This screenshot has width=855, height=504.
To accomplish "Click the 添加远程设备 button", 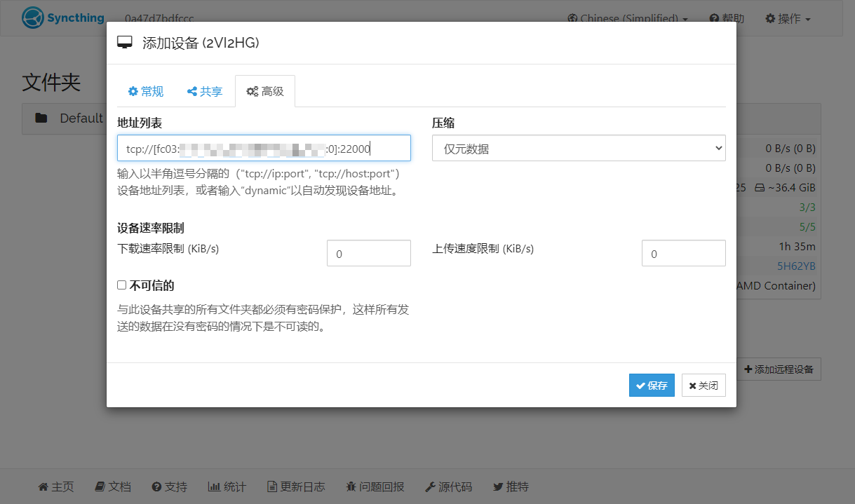I will pos(779,369).
